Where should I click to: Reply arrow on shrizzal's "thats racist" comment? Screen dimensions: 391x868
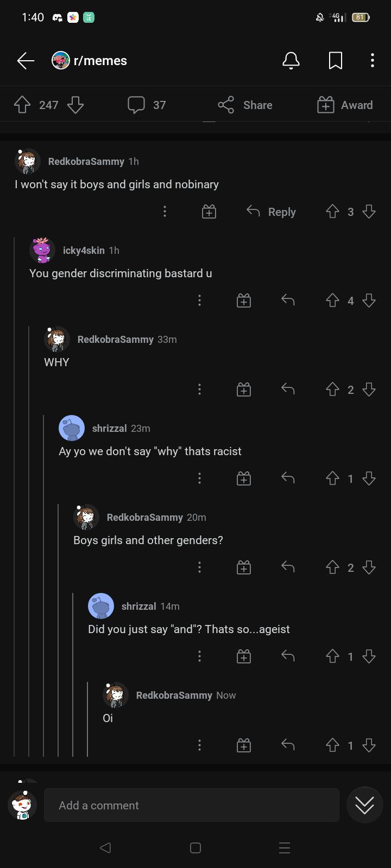[288, 478]
